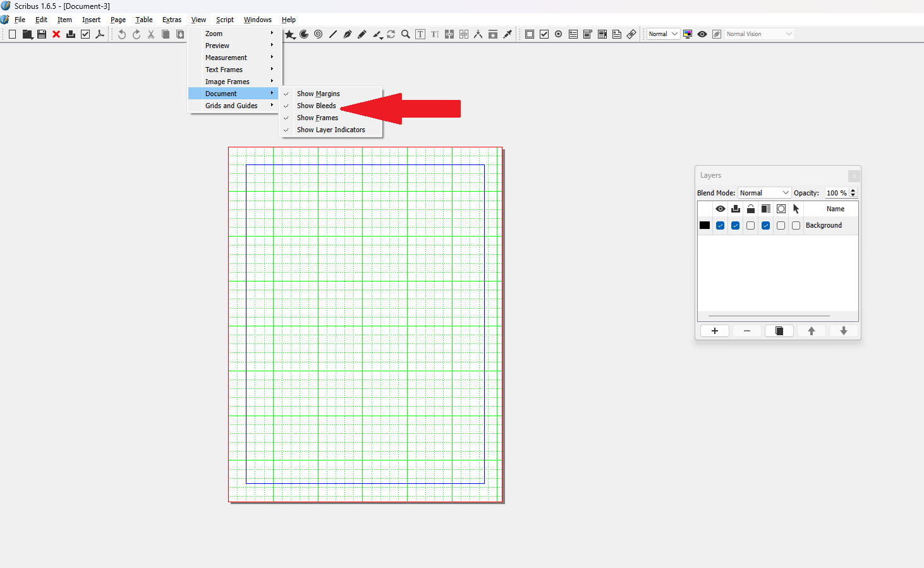924x568 pixels.
Task: Toggle print checkbox for Background layer
Action: pyautogui.click(x=736, y=226)
